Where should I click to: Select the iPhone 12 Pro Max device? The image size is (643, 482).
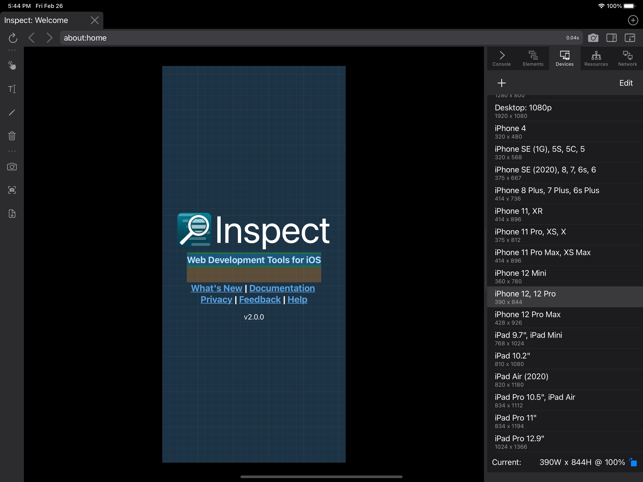(565, 318)
